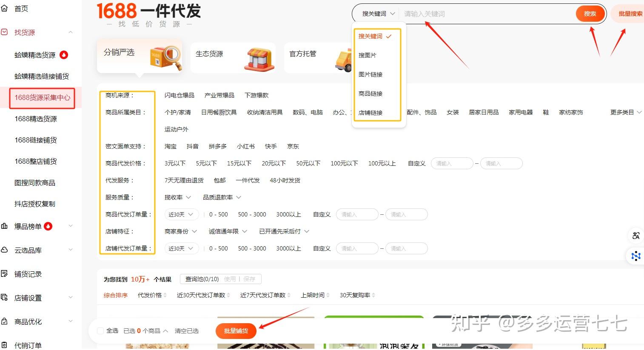Viewport: 644px width, 350px height.
Task: Expand the 店铺设置 sidebar chevron
Action: pos(71,298)
